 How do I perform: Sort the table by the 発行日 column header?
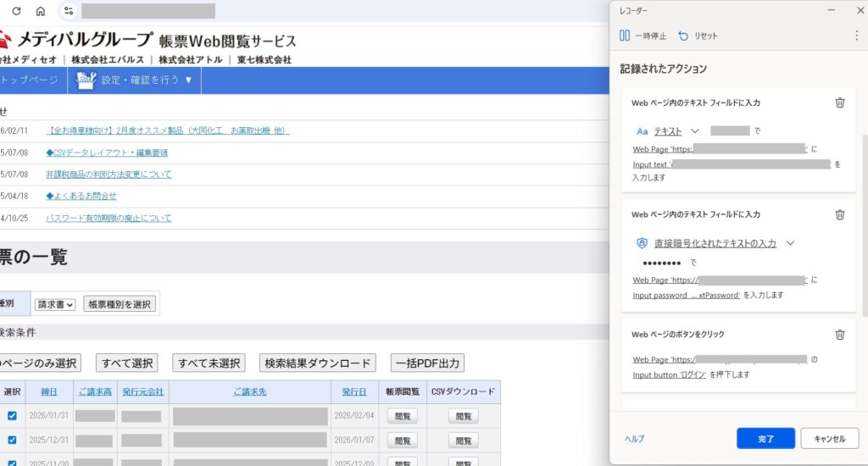354,391
